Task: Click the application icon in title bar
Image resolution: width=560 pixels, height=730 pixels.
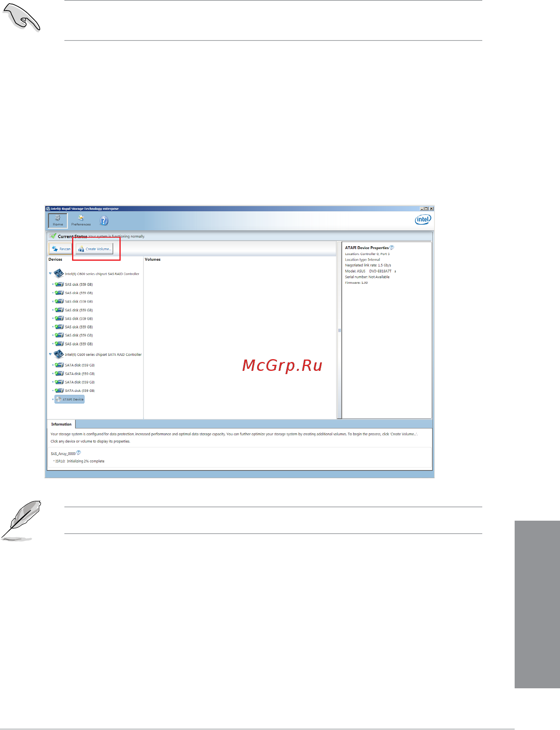Action: [x=48, y=209]
